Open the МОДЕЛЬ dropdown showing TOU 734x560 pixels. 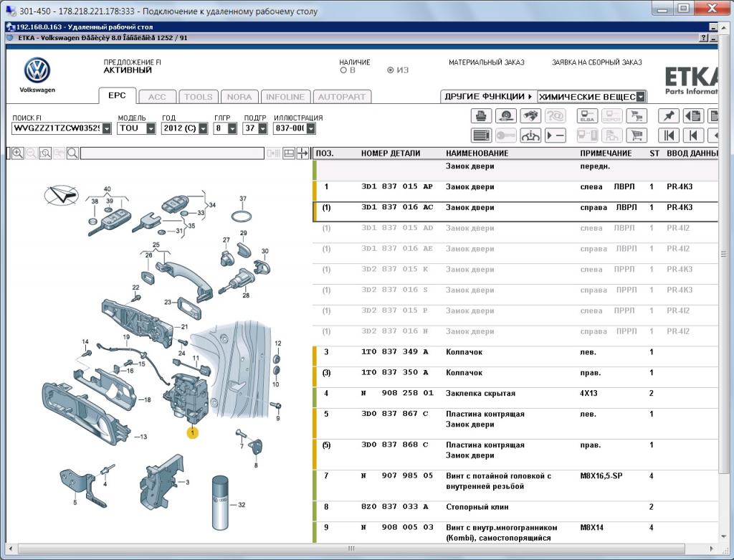[x=151, y=128]
